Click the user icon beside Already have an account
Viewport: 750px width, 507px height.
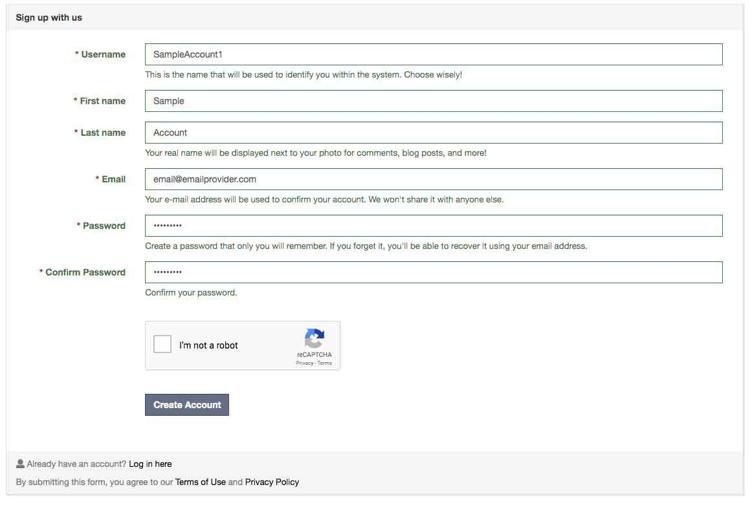20,463
